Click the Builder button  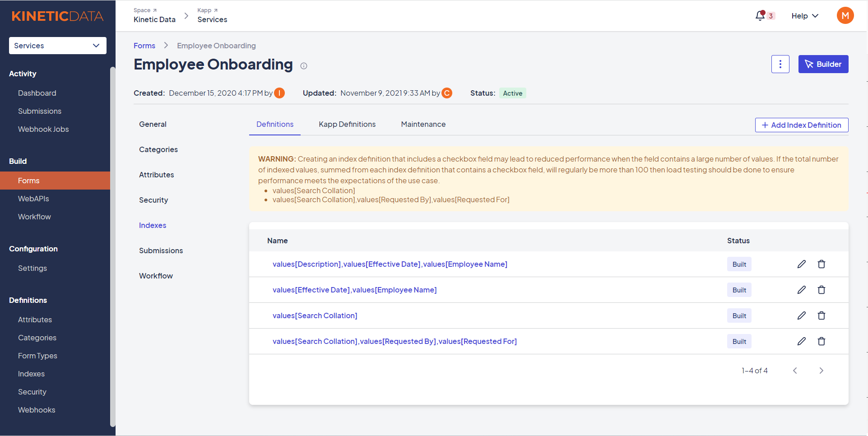pos(823,64)
